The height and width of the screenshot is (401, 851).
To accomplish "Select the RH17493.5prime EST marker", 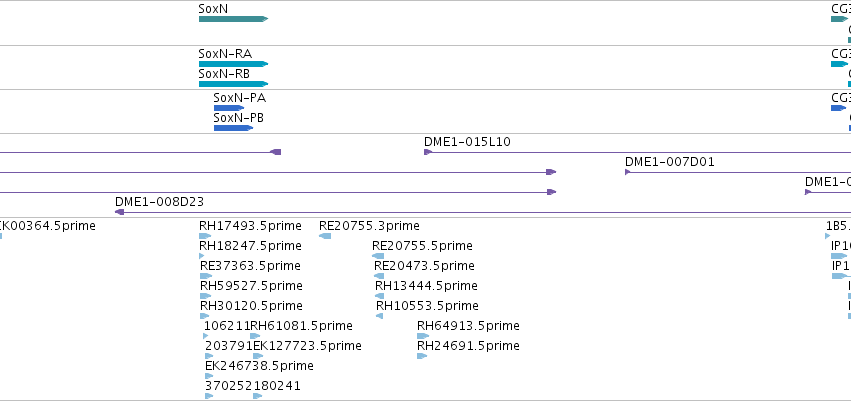I will coord(205,236).
